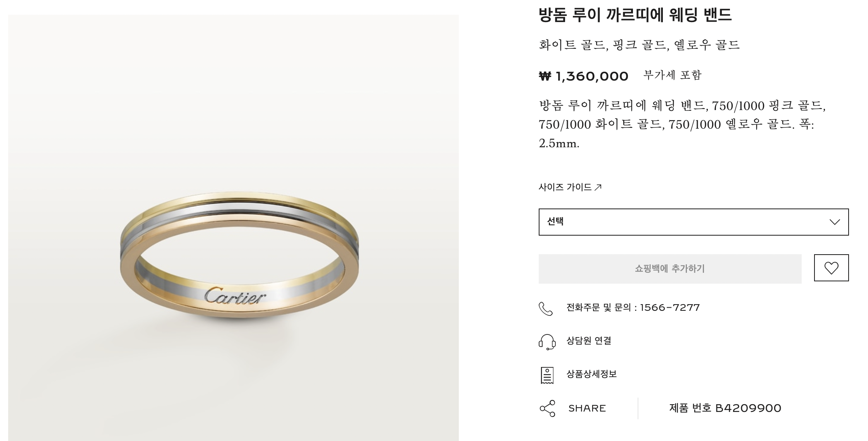Open the 사이즈 가이드 link
This screenshot has width=868, height=441.
pos(570,187)
